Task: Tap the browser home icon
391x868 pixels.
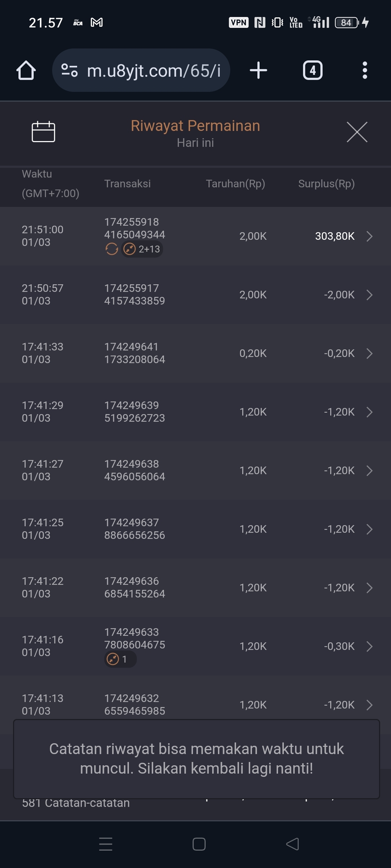Action: tap(26, 70)
